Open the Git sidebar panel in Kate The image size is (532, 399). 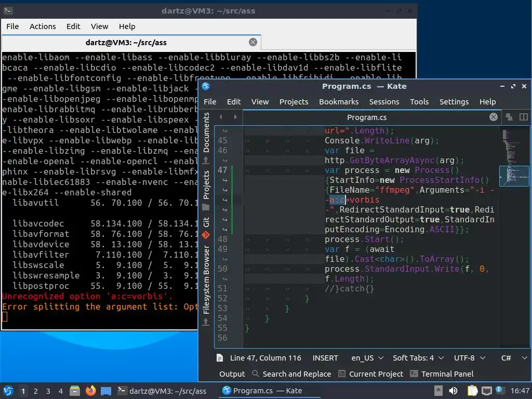coord(206,228)
